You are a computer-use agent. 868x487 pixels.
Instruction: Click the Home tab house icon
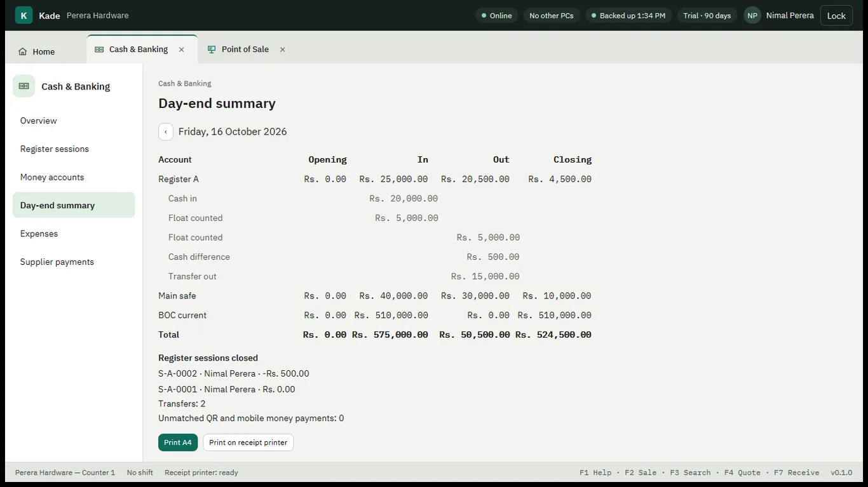(x=23, y=52)
